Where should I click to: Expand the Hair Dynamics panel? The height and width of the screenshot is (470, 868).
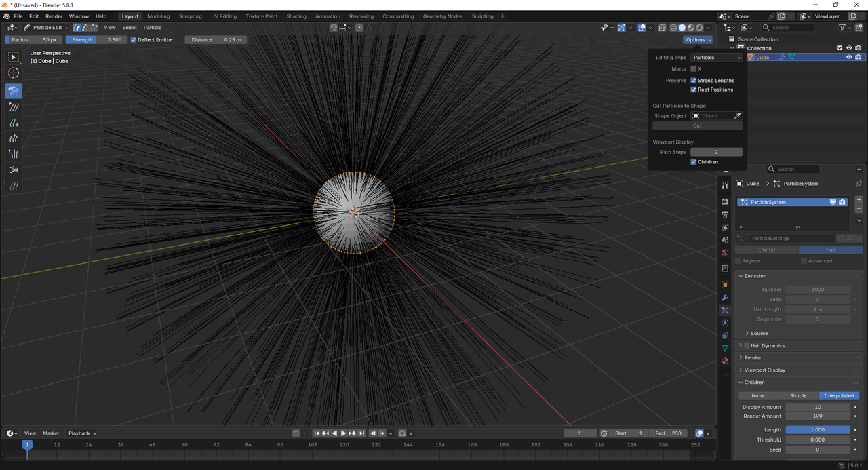768,346
